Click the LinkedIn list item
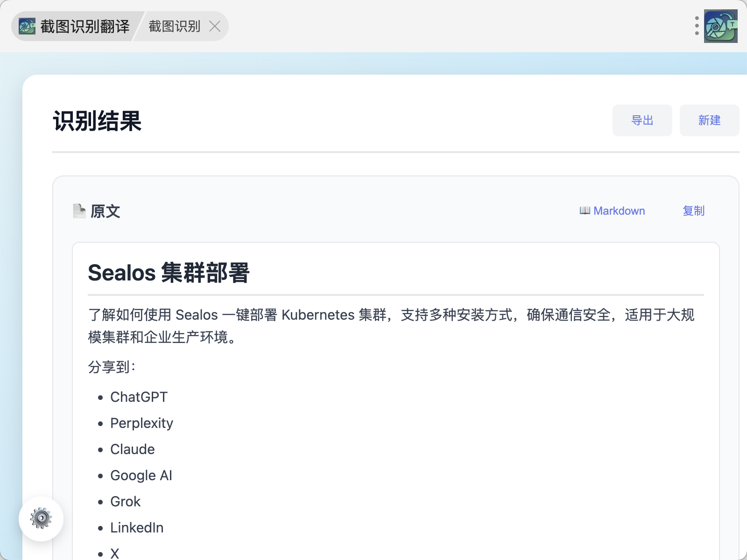Screen dimensions: 747x560 [137, 528]
